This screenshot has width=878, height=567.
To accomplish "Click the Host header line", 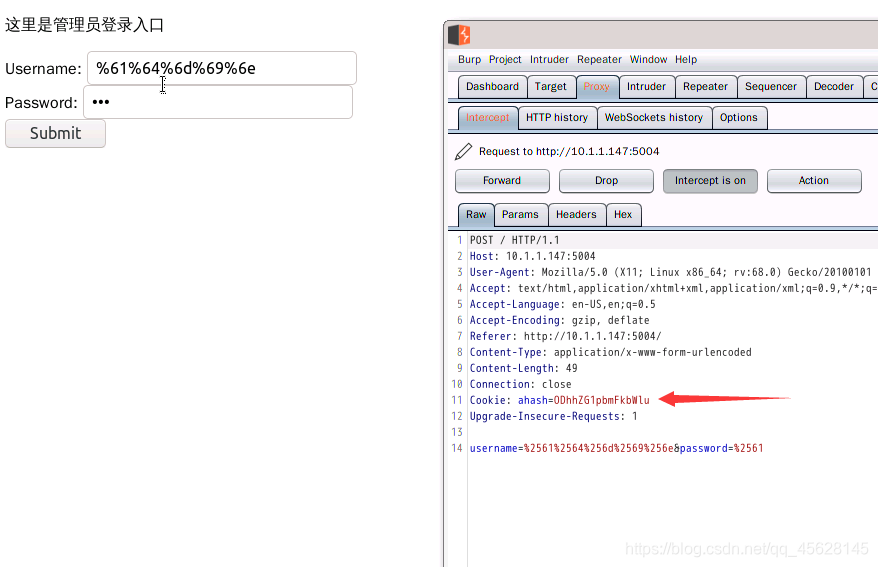I will [532, 256].
